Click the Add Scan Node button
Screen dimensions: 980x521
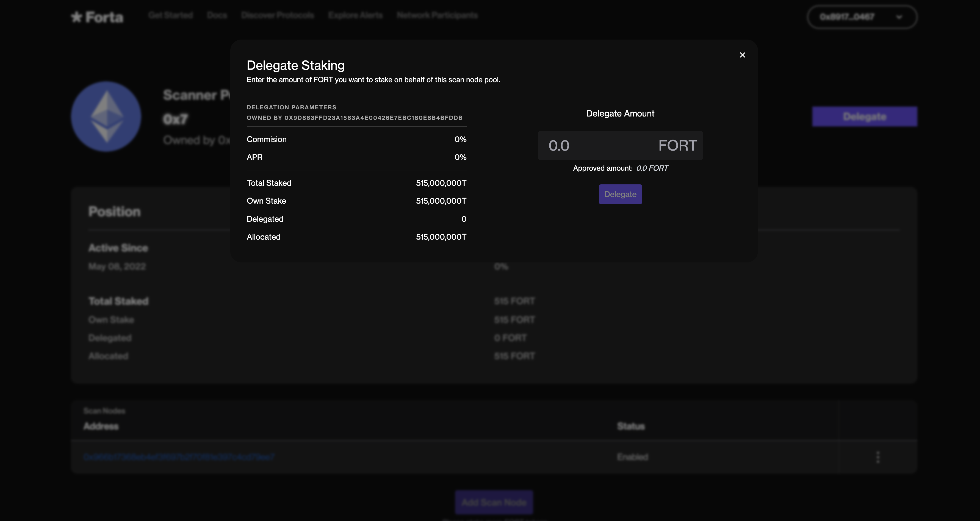494,502
